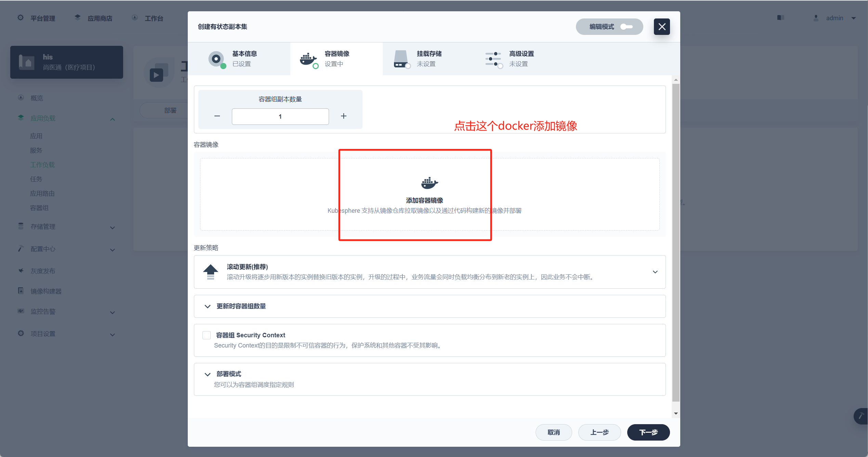Viewport: 868px width, 457px height.
Task: Expand the 监控告警 sidebar chevron
Action: [113, 313]
